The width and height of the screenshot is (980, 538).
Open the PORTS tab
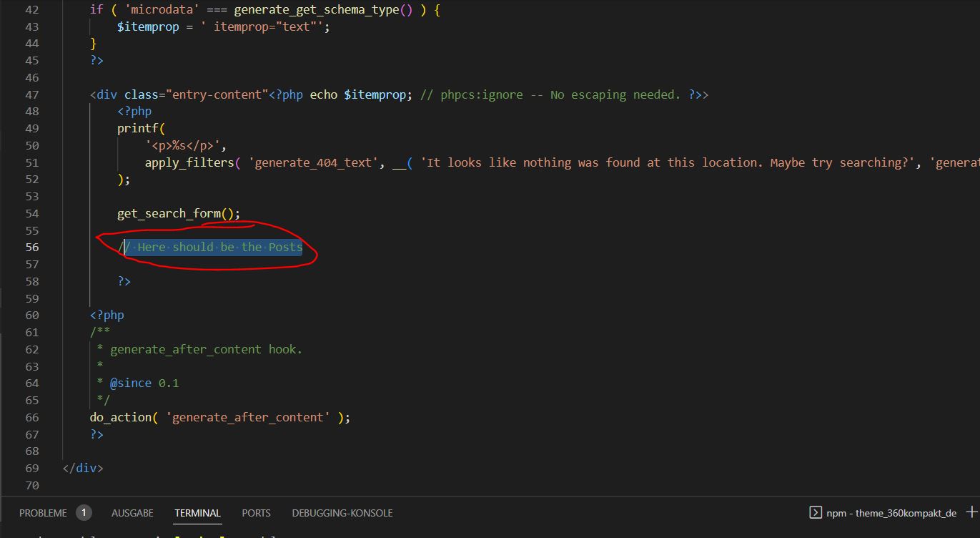point(256,513)
